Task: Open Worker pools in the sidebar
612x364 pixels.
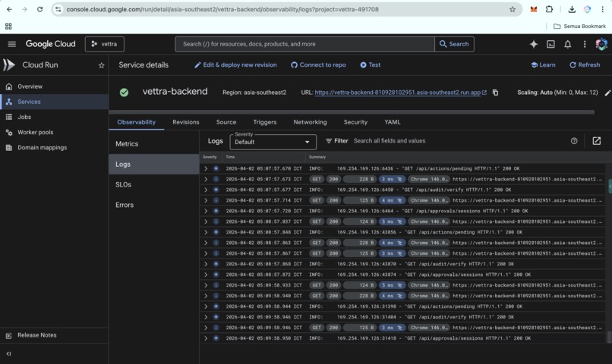Action: click(x=54, y=132)
